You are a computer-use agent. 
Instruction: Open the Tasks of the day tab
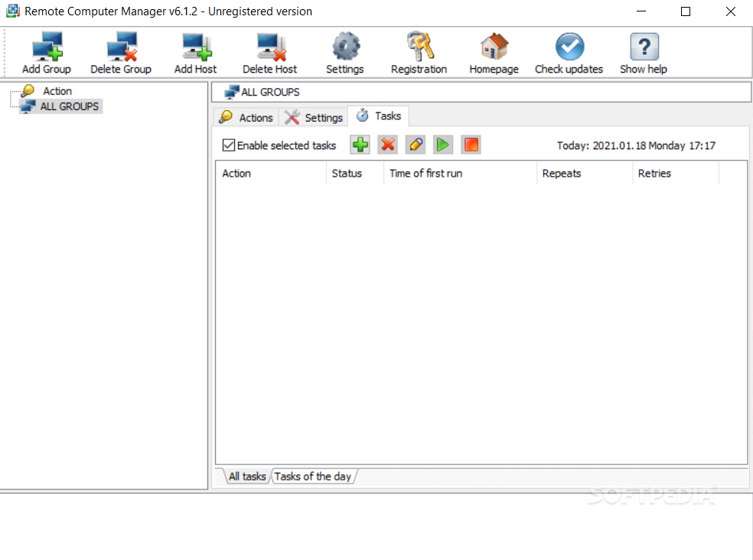coord(313,477)
